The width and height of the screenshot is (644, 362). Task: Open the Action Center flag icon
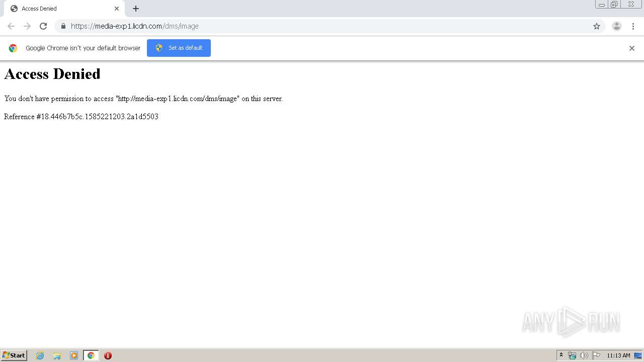596,355
